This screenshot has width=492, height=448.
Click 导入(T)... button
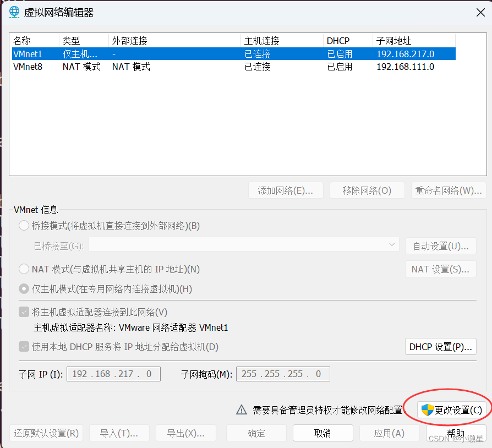point(119,433)
